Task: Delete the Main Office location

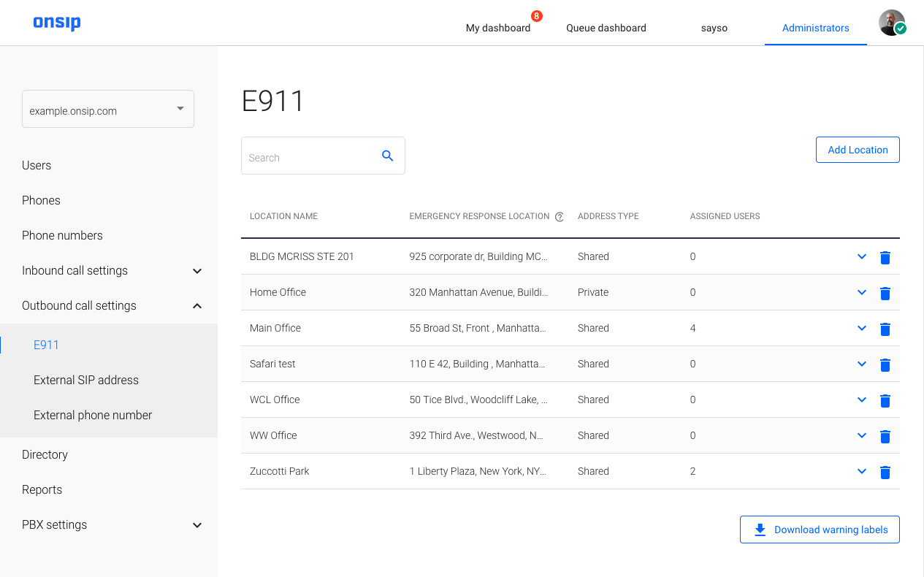Action: [x=885, y=329]
